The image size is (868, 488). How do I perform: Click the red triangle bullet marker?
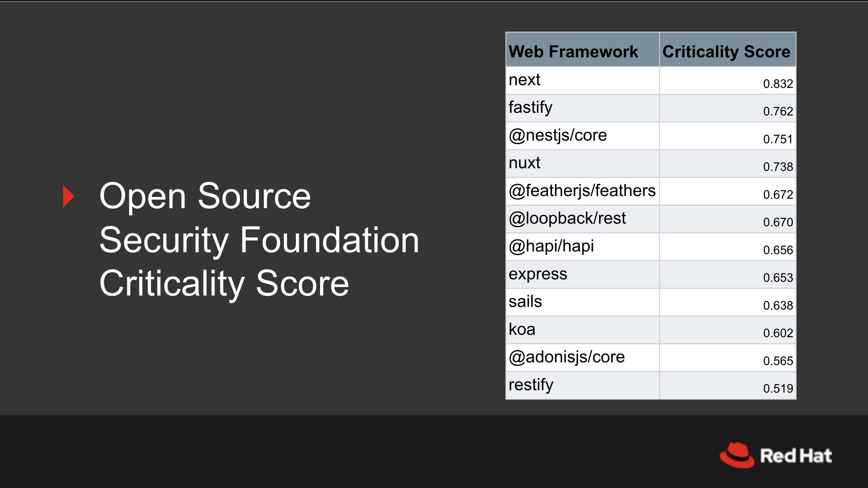[x=69, y=196]
